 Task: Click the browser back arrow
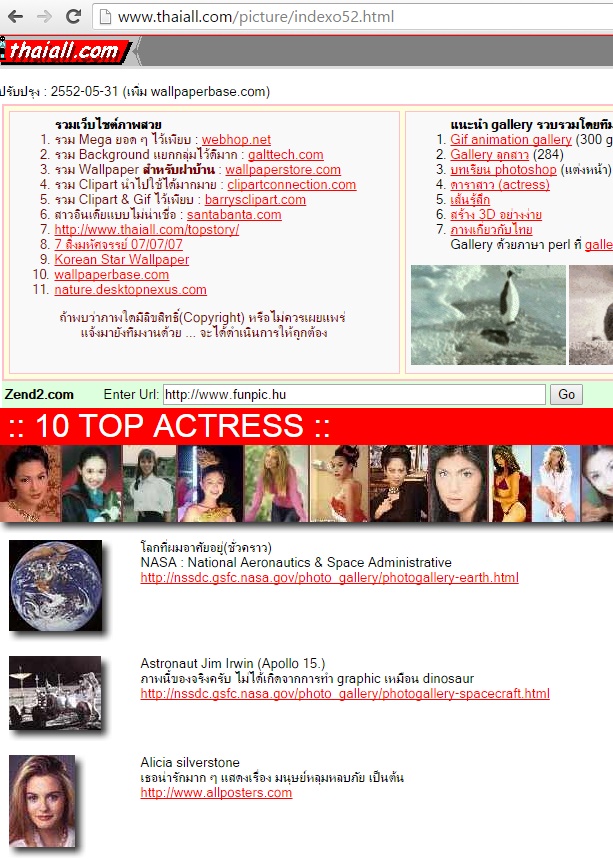coord(16,17)
